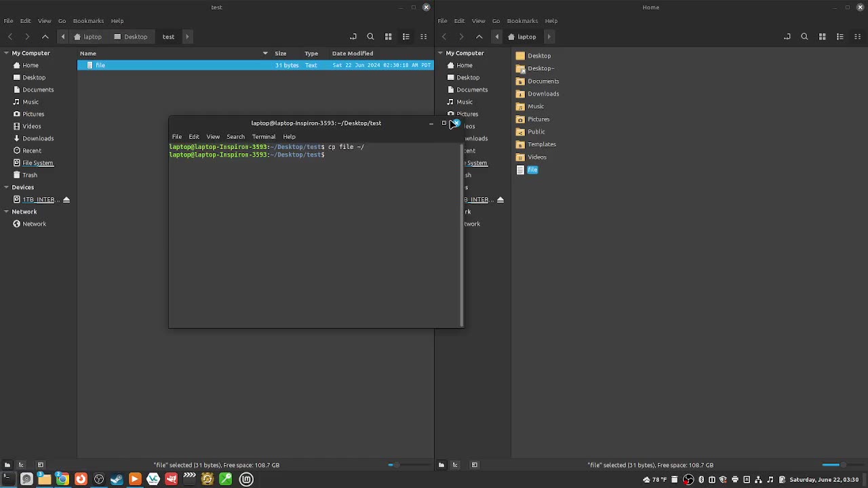The height and width of the screenshot is (488, 868).
Task: Open Bluetooth tray icon
Action: [701, 480]
